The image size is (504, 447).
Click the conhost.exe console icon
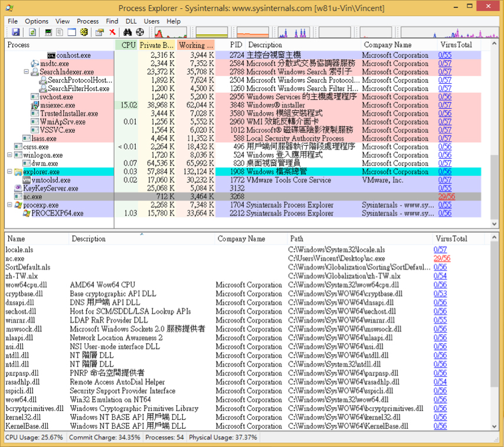(51, 56)
